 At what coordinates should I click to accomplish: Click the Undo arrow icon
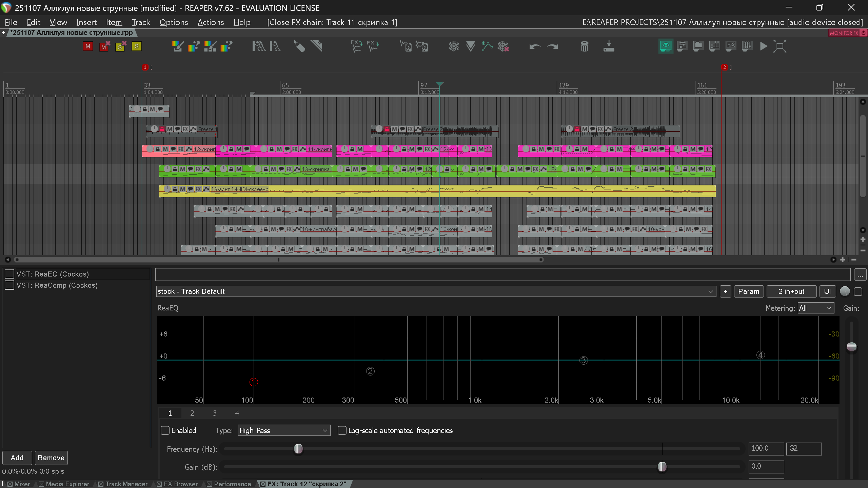[x=535, y=46]
